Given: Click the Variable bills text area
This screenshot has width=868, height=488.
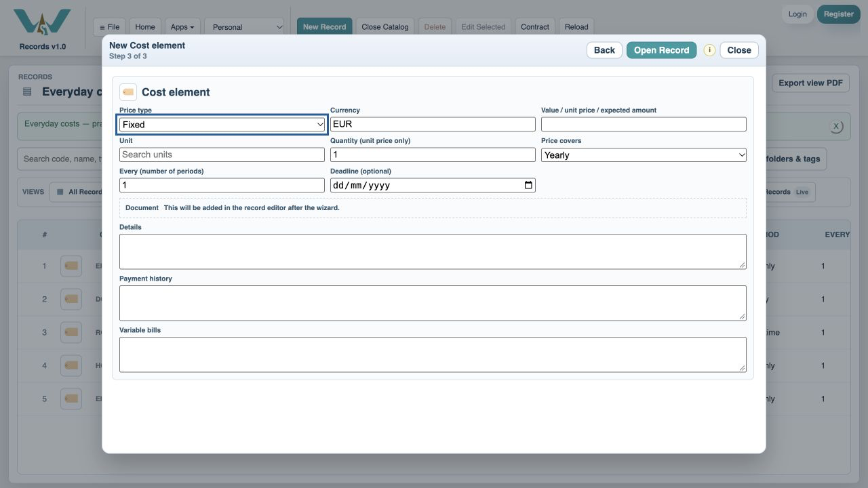Looking at the screenshot, I should point(433,354).
